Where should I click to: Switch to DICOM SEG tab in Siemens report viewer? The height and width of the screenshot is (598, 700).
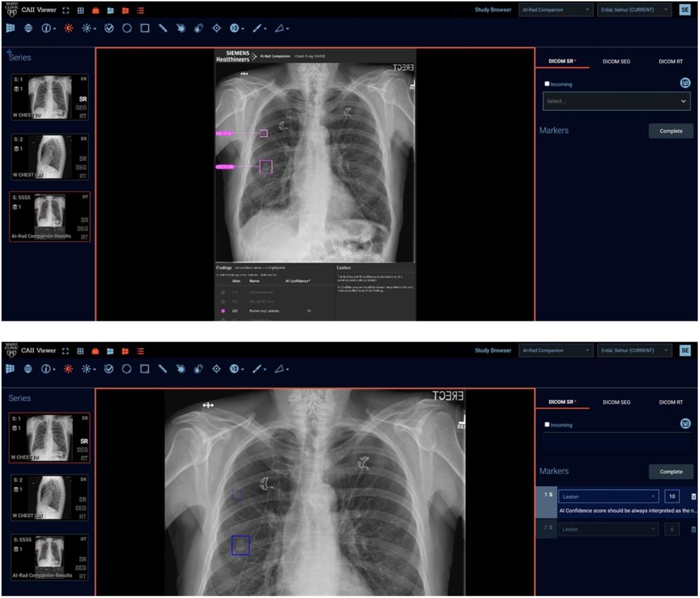click(616, 62)
